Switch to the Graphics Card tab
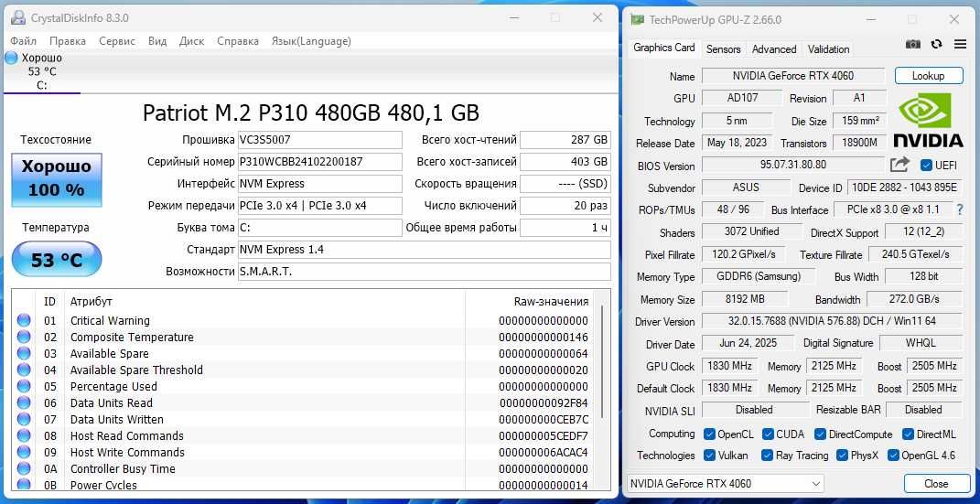The image size is (980, 504). click(x=663, y=48)
